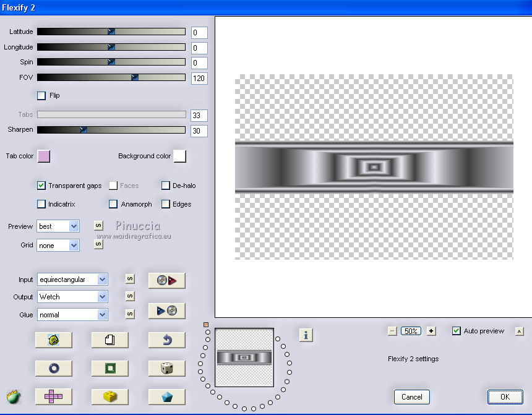
Task: Open the Preview quality dropdown showing best
Action: pos(58,226)
